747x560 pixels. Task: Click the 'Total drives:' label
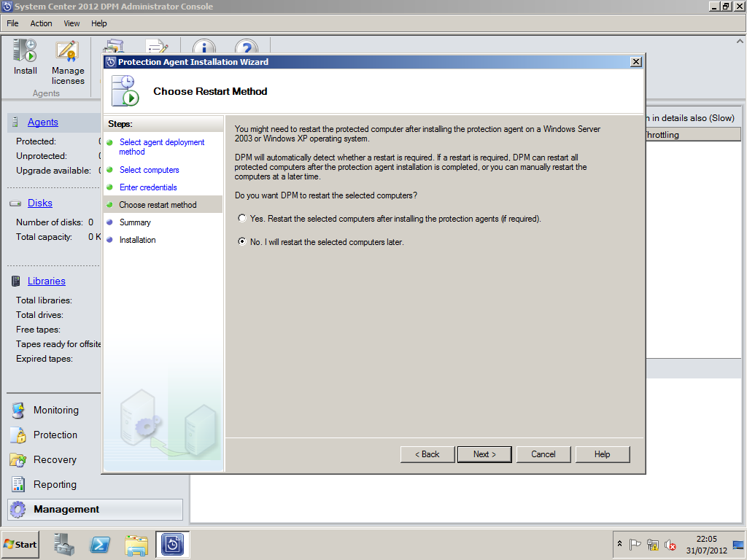click(x=39, y=315)
